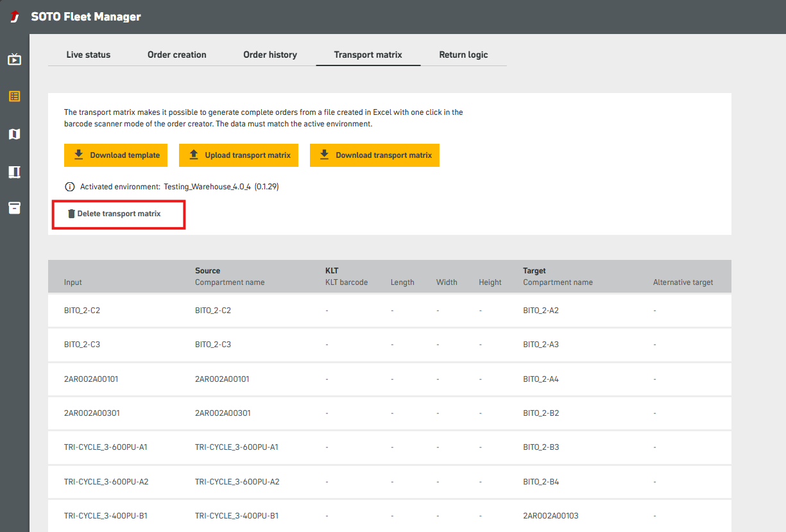Click Target cell 2AR002A00103
Screen dimensions: 786x532
[551, 516]
